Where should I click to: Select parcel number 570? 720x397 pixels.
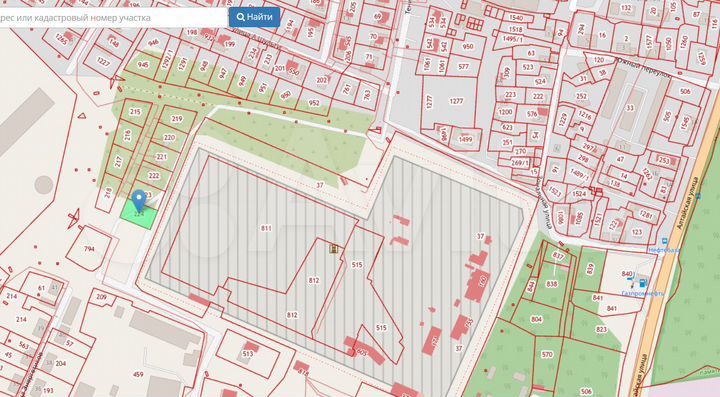[x=547, y=354]
